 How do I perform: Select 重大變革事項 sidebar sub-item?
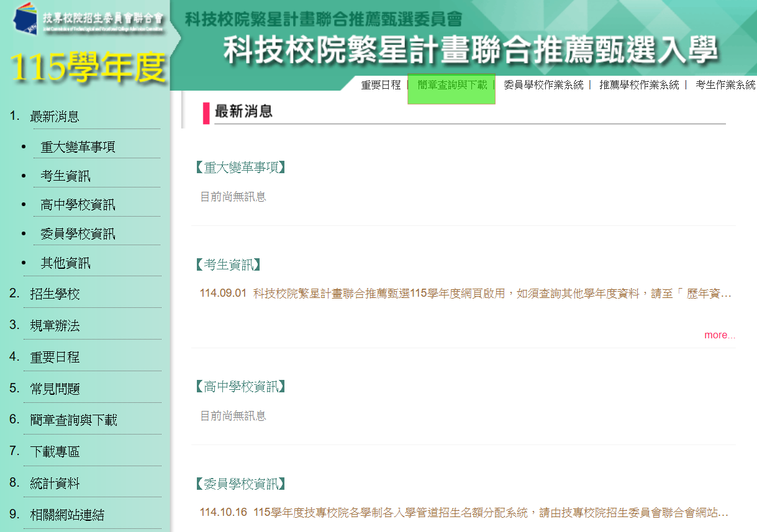(x=78, y=147)
